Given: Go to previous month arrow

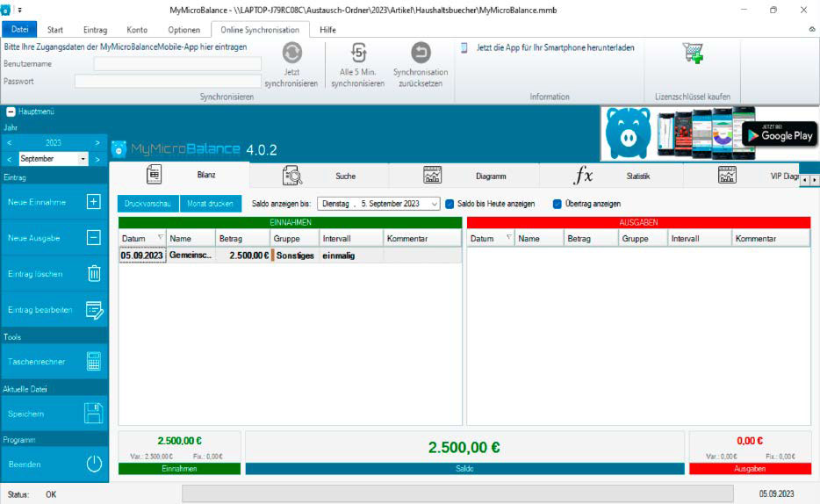Looking at the screenshot, I should tap(10, 159).
